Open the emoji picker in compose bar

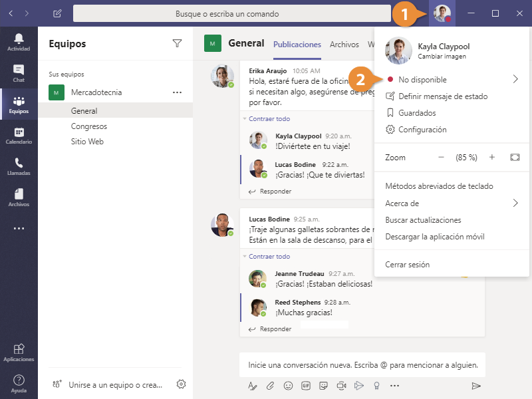point(288,385)
